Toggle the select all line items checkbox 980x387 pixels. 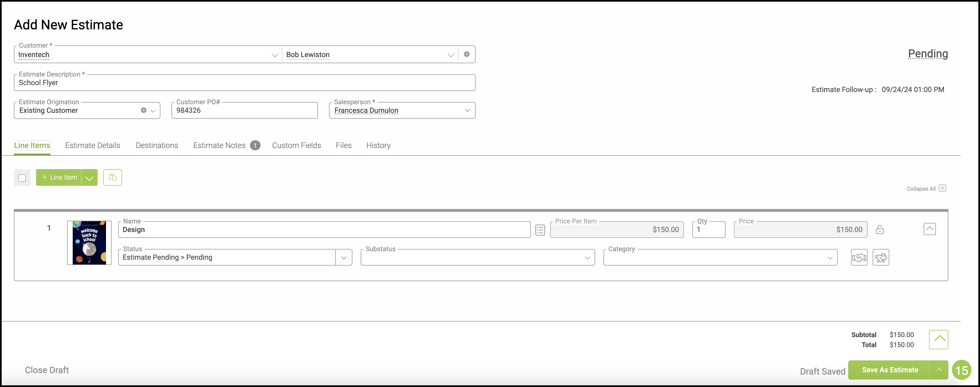[22, 177]
